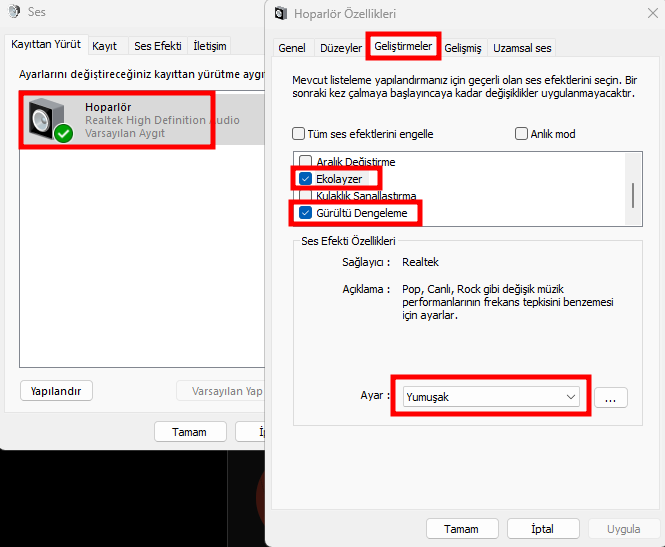Click the Uygula button
The image size is (665, 547).
(623, 529)
